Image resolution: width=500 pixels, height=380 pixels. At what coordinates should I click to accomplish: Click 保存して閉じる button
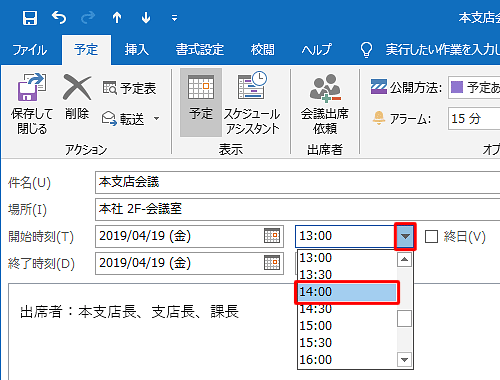coord(32,104)
